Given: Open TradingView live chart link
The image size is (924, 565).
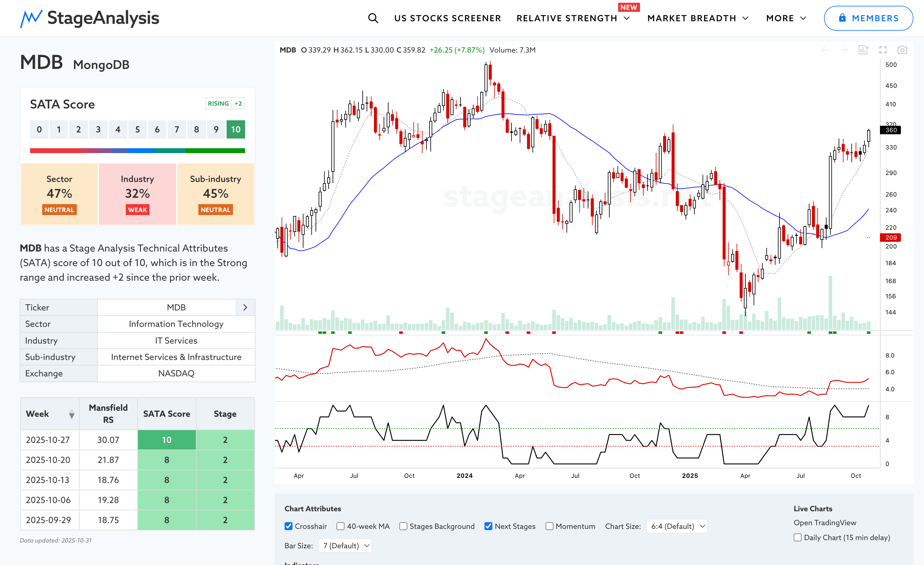Looking at the screenshot, I should pyautogui.click(x=825, y=523).
